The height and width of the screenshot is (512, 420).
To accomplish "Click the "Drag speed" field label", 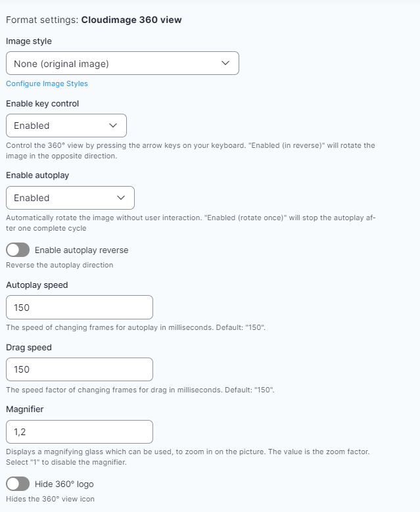I will pos(29,347).
